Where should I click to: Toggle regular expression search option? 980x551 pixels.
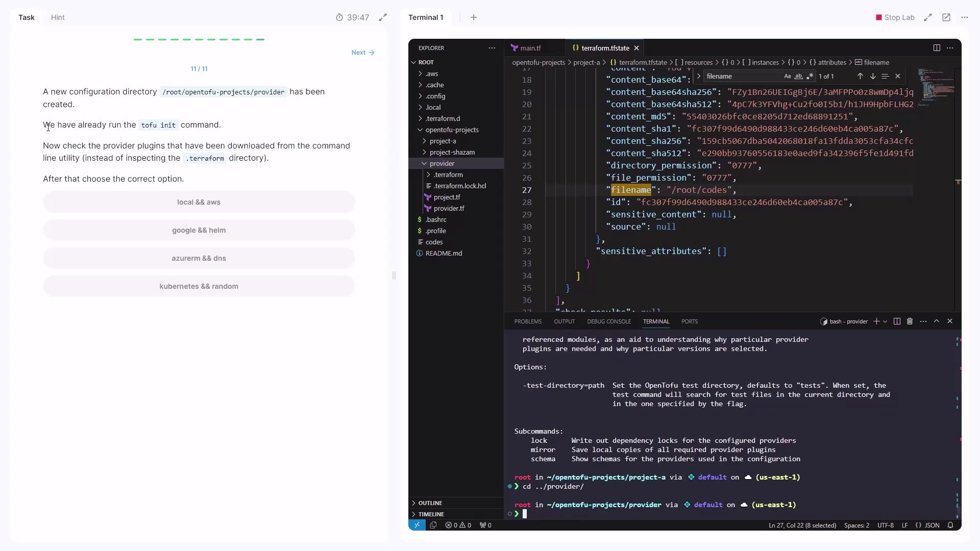pos(810,77)
